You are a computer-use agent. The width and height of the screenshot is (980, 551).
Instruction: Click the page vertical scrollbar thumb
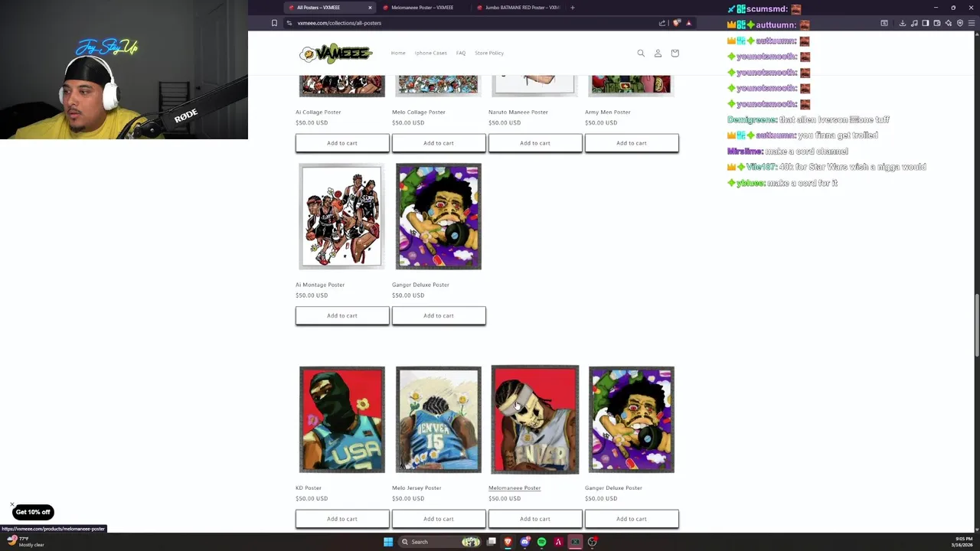(x=977, y=325)
